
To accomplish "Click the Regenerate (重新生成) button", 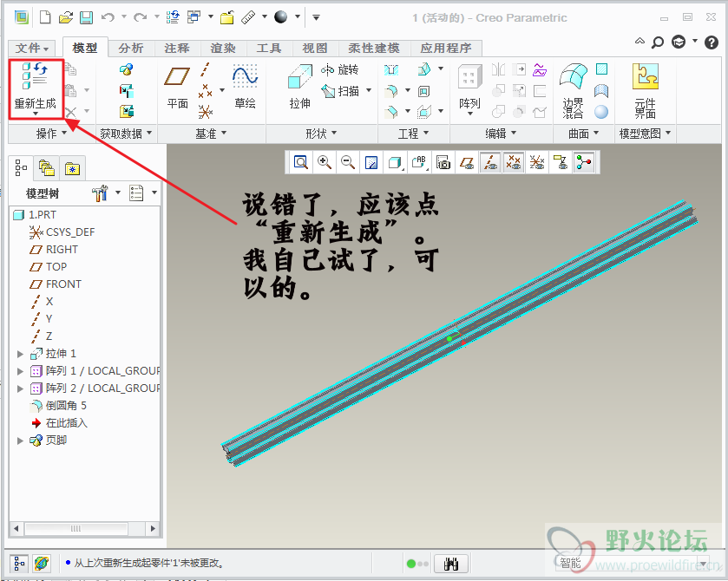I will pos(36,88).
